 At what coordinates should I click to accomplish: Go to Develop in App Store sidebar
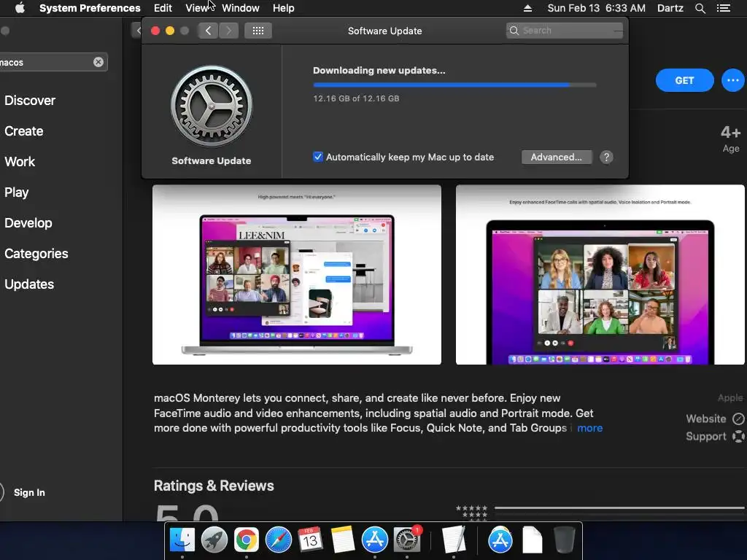[x=28, y=223]
